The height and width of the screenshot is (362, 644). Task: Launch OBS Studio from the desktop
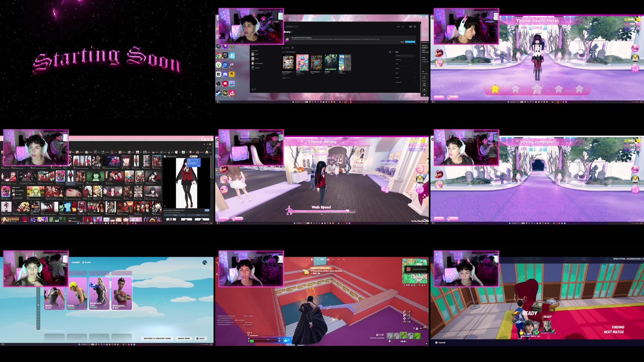point(219,83)
